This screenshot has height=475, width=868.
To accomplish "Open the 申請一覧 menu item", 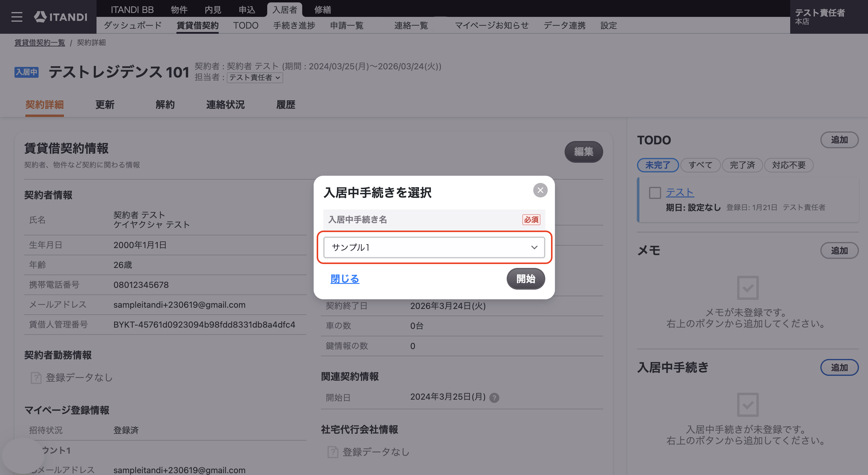I will (x=347, y=25).
